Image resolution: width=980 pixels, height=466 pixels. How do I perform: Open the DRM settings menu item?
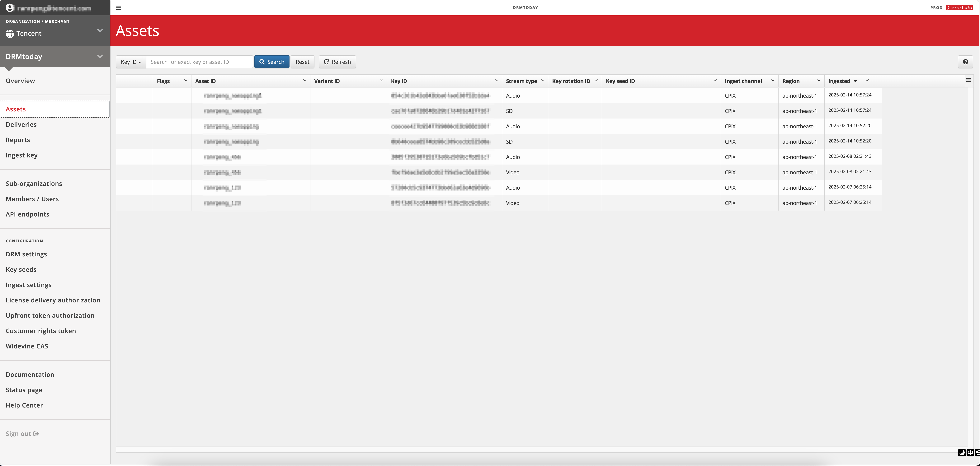pos(26,254)
